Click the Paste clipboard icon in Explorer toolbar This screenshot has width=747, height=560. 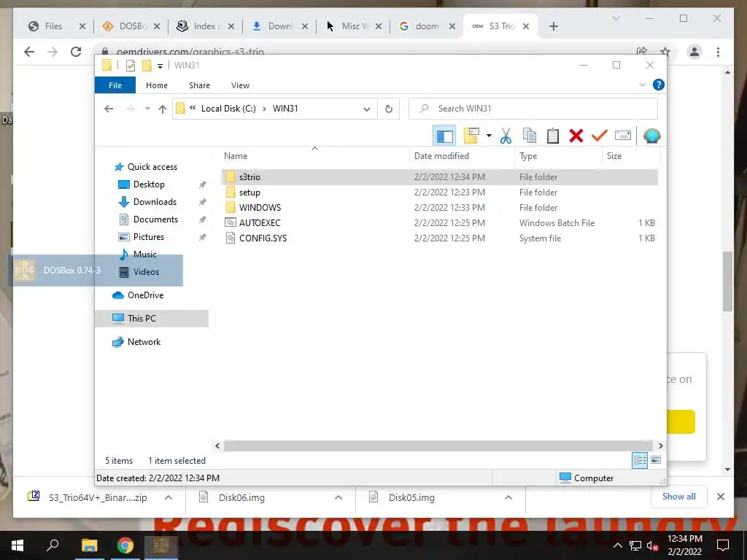[x=553, y=136]
